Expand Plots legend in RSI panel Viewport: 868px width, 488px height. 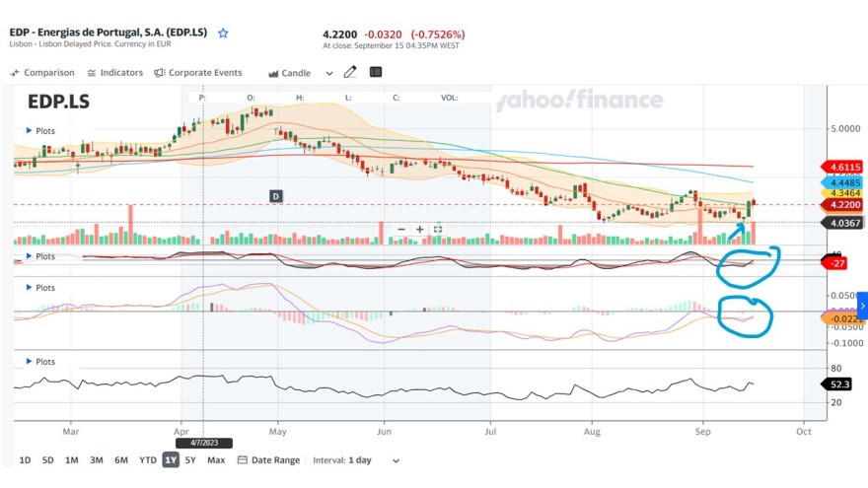tap(40, 361)
